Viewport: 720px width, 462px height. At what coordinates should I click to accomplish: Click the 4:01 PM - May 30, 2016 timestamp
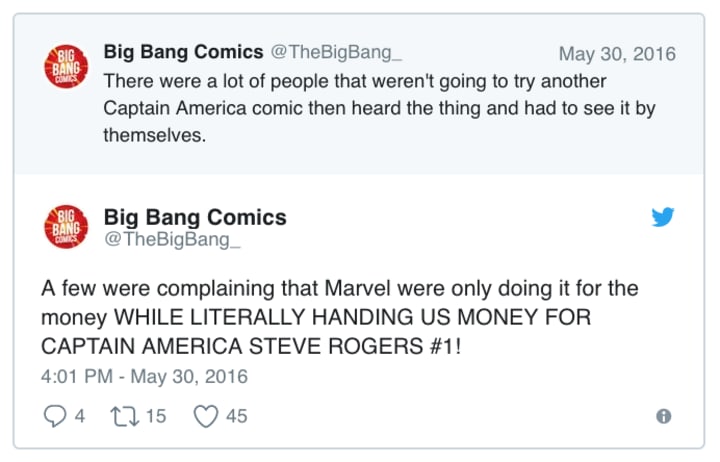(144, 377)
